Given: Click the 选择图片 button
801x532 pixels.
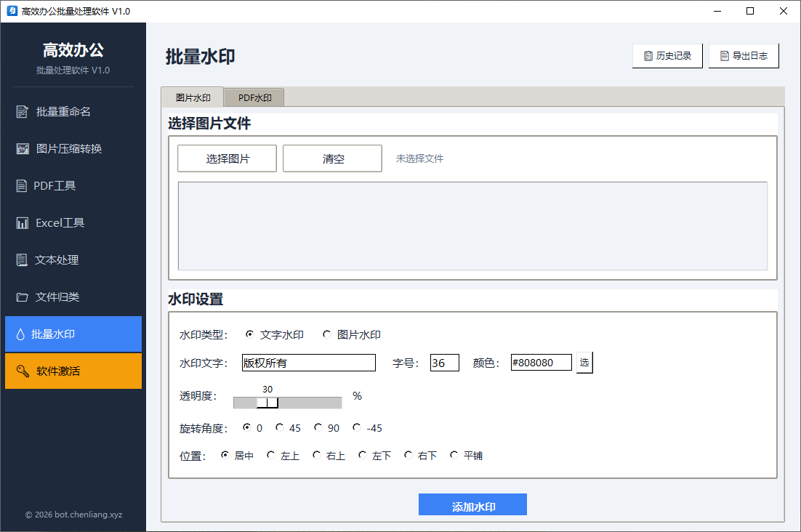Looking at the screenshot, I should (x=228, y=158).
